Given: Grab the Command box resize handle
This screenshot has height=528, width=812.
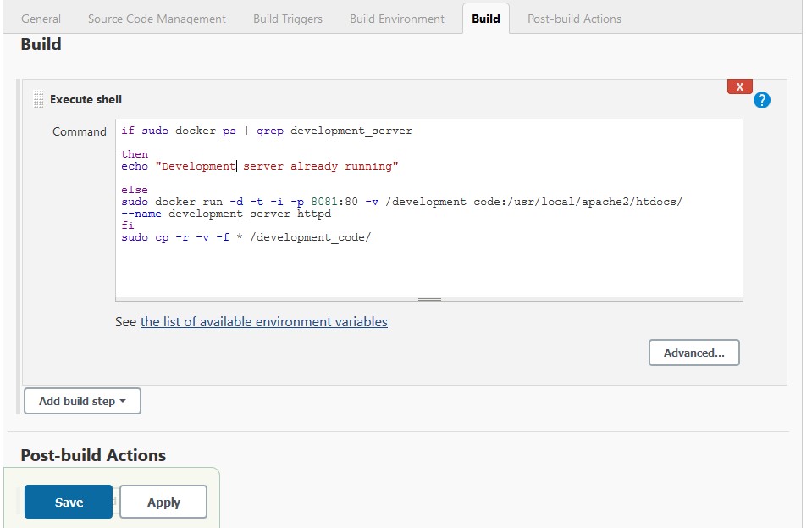Looking at the screenshot, I should [x=429, y=299].
